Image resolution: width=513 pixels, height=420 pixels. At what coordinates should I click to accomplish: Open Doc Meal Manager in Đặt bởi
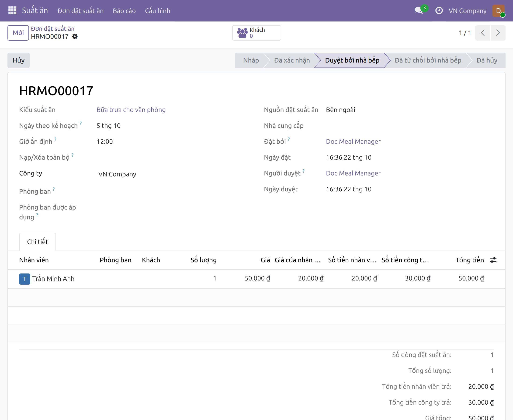pos(353,142)
